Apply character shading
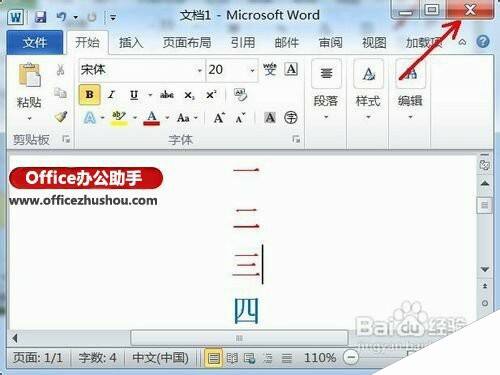500x375 pixels. click(270, 118)
